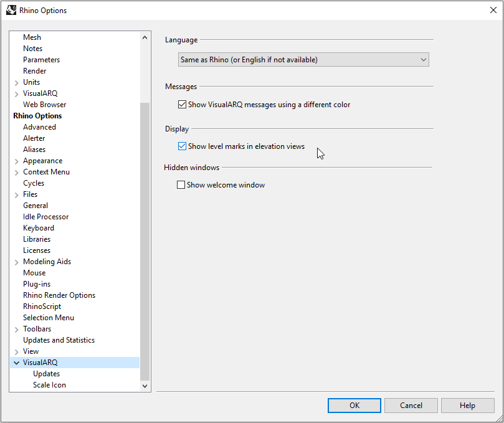Open the Plug-ins options page
Image resolution: width=504 pixels, height=423 pixels.
click(37, 284)
